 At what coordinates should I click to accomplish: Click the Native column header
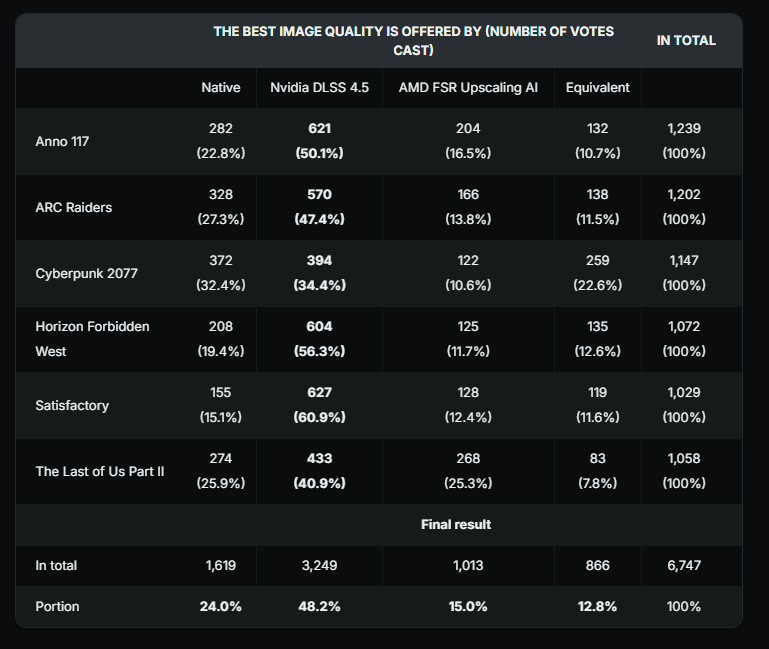221,87
